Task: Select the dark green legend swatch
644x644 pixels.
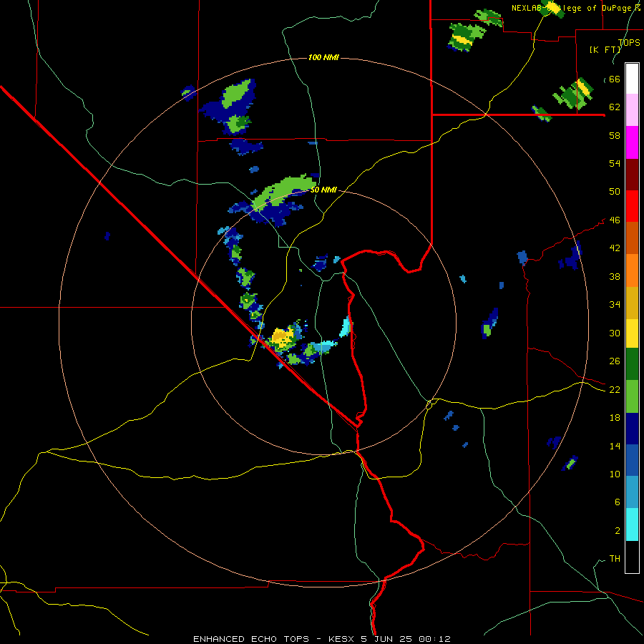Action: point(632,364)
